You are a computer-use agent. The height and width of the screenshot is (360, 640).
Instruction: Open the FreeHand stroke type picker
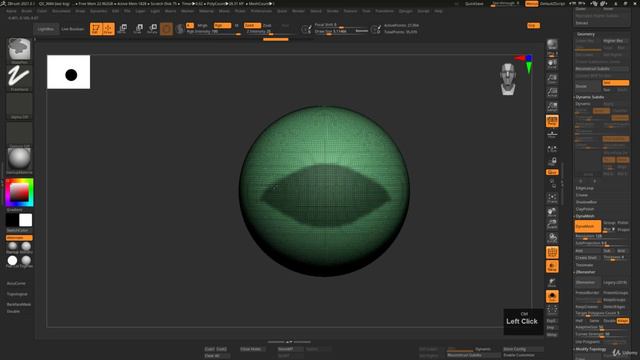pos(19,78)
